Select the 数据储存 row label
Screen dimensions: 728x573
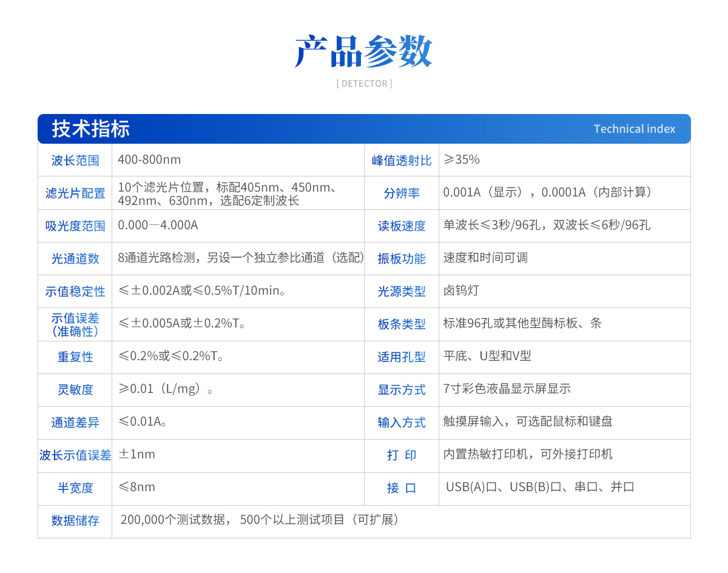coord(75,521)
